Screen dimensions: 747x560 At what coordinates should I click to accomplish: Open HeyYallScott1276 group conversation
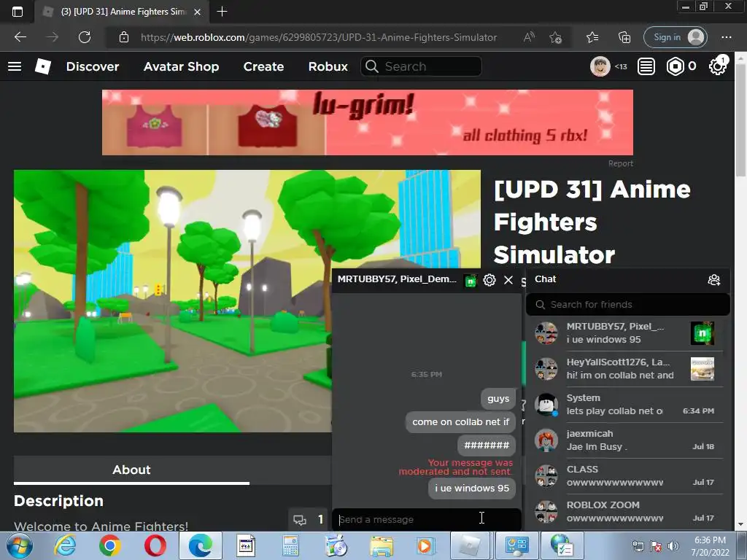(627, 368)
